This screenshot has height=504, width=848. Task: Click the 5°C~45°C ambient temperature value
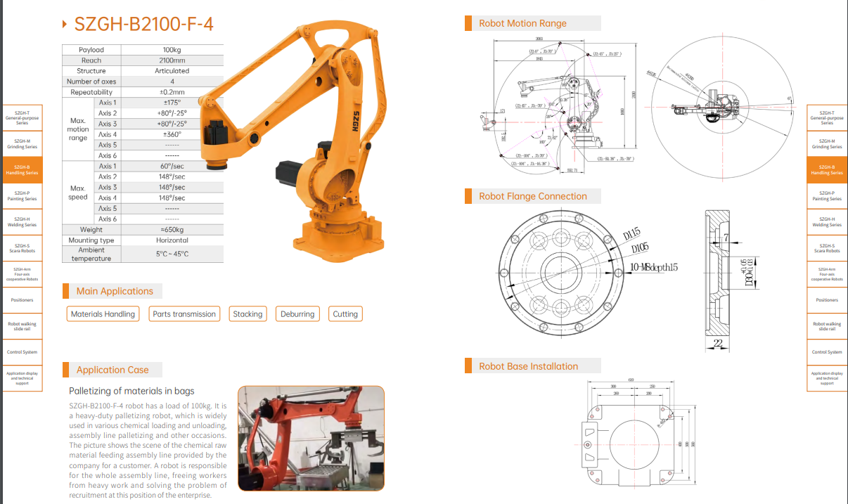coord(172,254)
